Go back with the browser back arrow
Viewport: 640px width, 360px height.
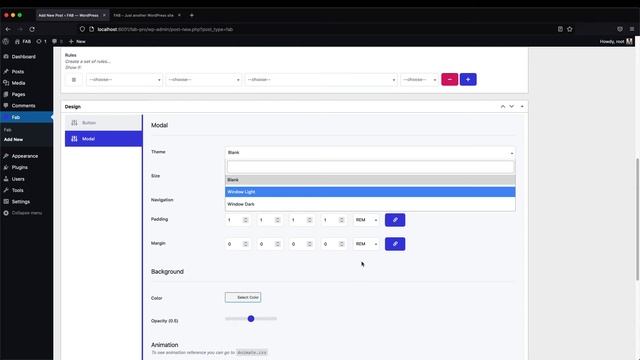pyautogui.click(x=8, y=29)
